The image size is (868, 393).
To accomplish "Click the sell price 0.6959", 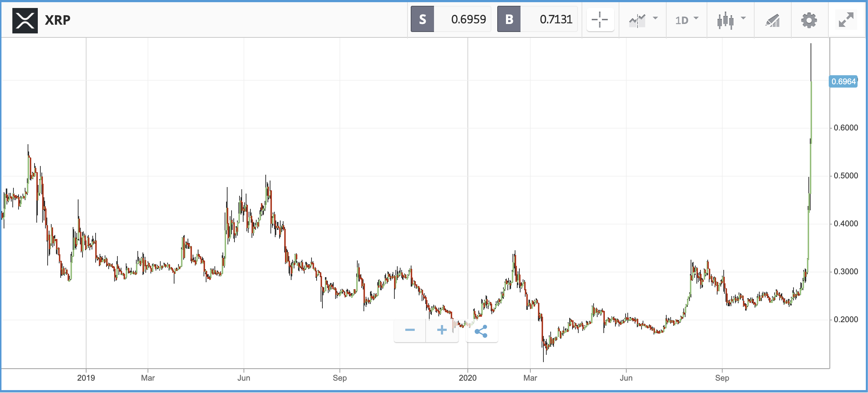I will pos(468,19).
